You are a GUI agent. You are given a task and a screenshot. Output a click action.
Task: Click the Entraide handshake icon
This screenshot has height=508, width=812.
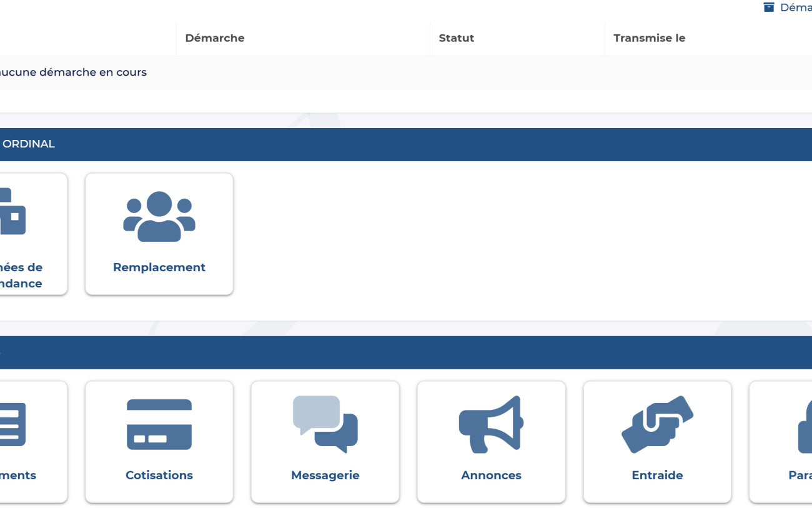[x=657, y=424]
